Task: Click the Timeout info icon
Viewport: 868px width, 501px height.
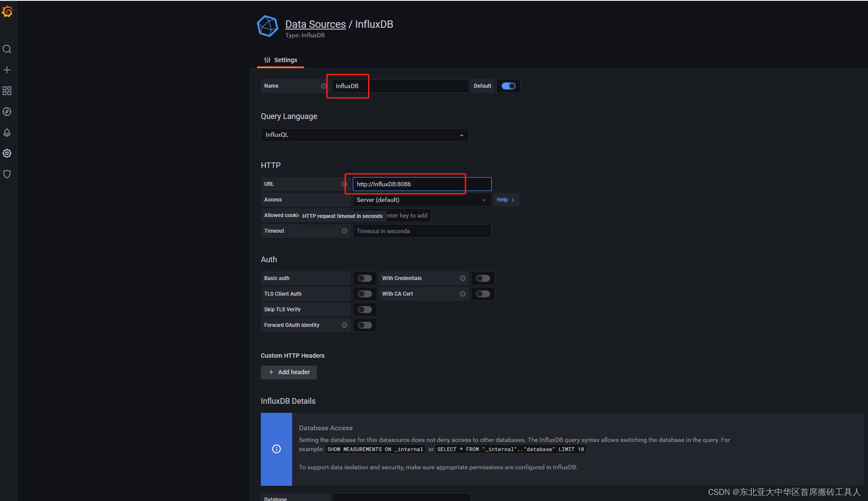Action: click(x=345, y=231)
